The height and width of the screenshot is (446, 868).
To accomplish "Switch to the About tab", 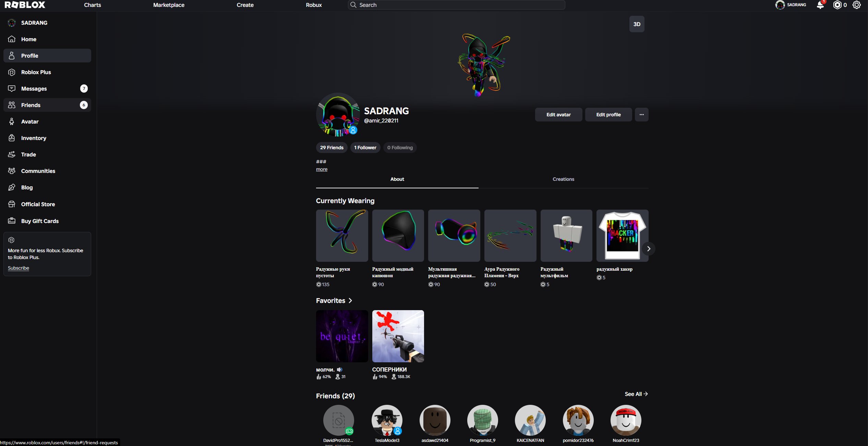I will coord(397,179).
